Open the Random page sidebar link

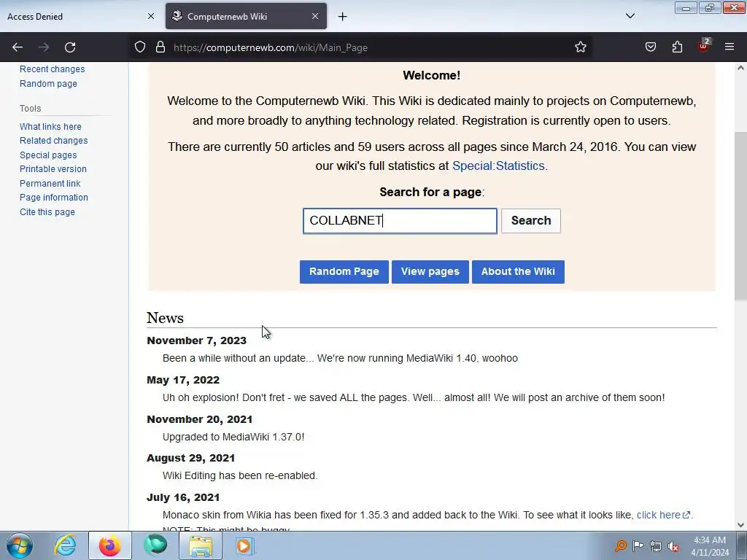click(48, 84)
